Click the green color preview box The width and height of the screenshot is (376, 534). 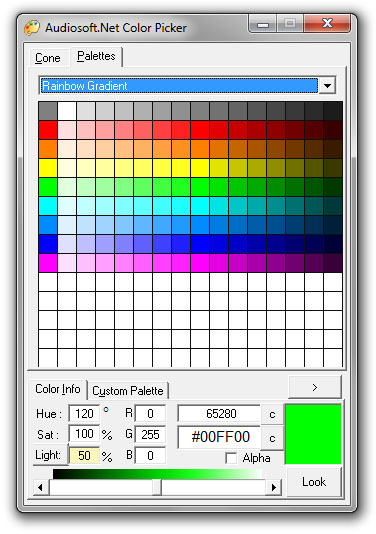pos(313,434)
